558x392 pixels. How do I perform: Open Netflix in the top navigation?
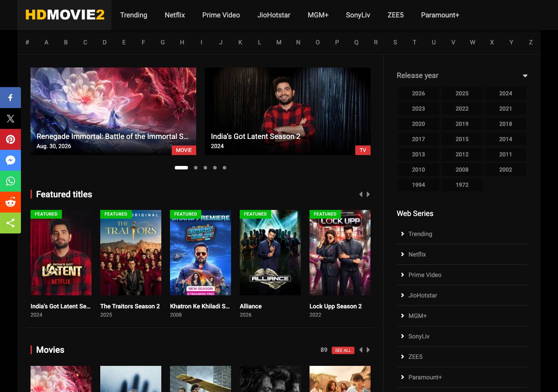[x=175, y=15]
